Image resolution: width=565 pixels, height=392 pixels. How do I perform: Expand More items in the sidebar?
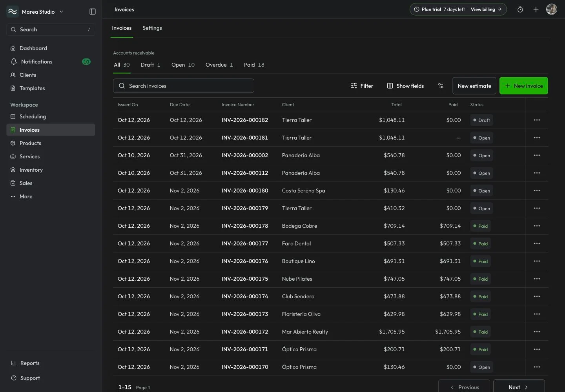point(51,196)
